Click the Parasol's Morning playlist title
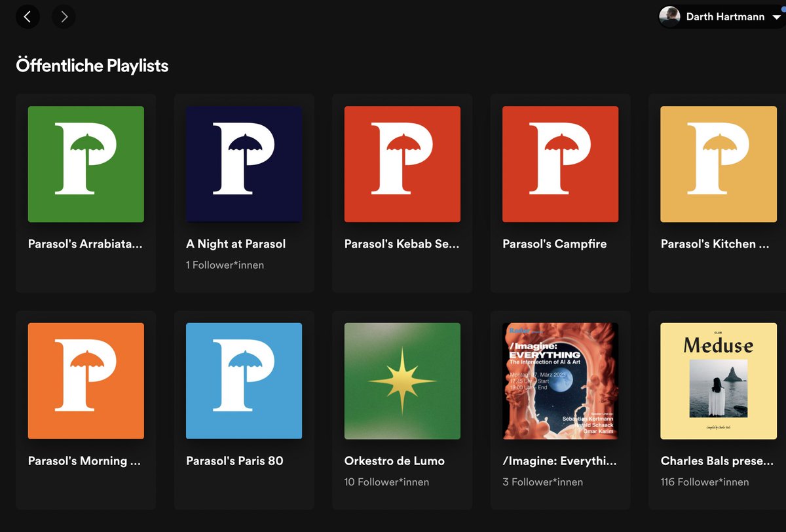The height and width of the screenshot is (532, 786). 84,461
